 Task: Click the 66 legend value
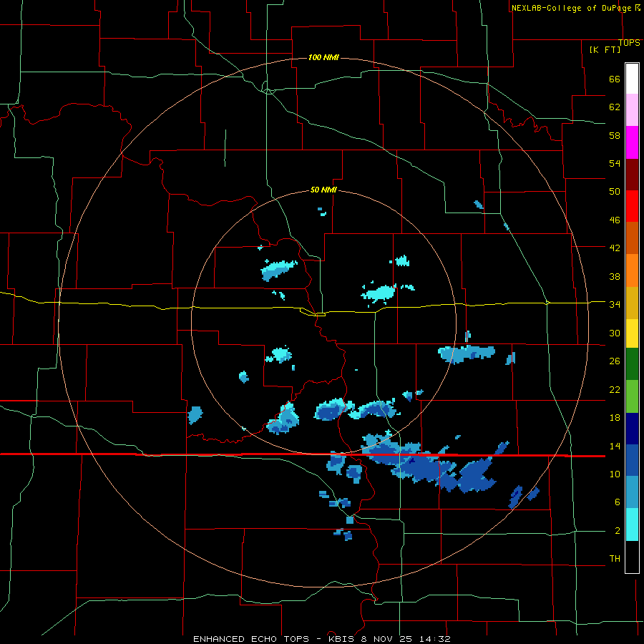tap(615, 79)
